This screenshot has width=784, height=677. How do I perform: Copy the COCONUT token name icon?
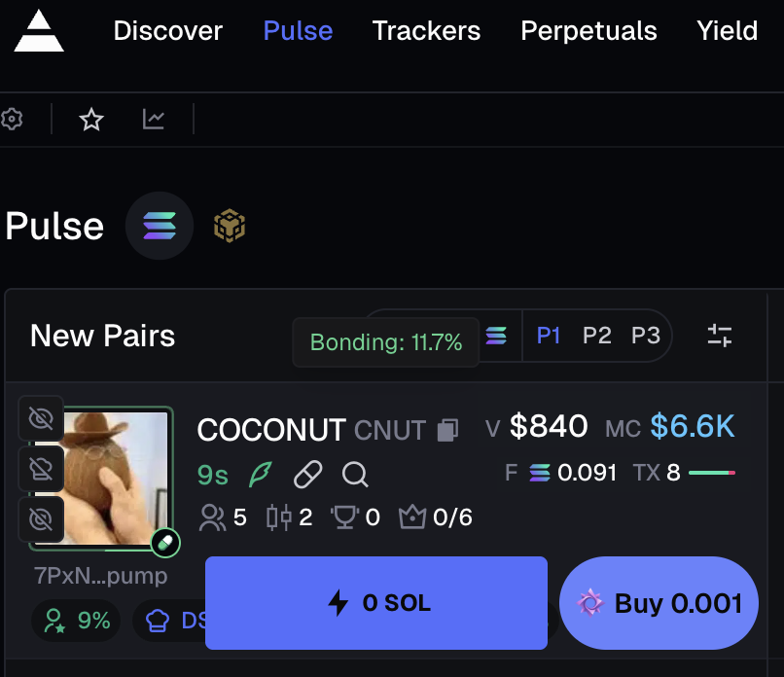(447, 430)
